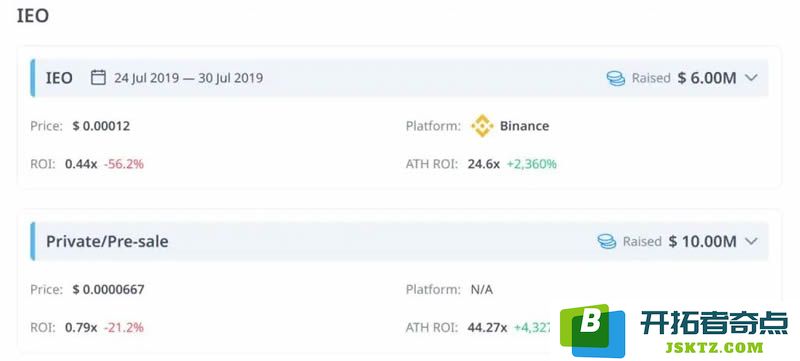Click the Raised $ 10.00M amount

pos(703,241)
